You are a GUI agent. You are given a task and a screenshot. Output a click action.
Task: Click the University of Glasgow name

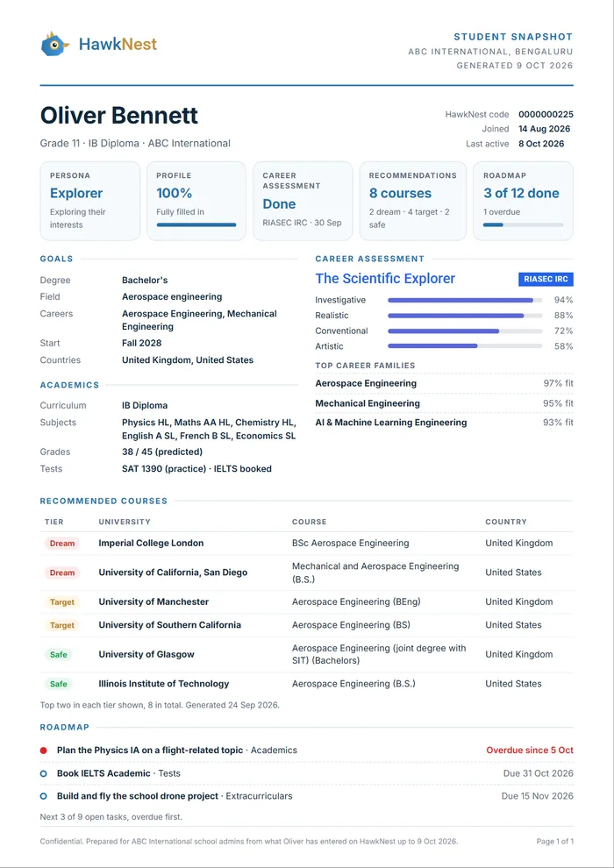point(146,654)
